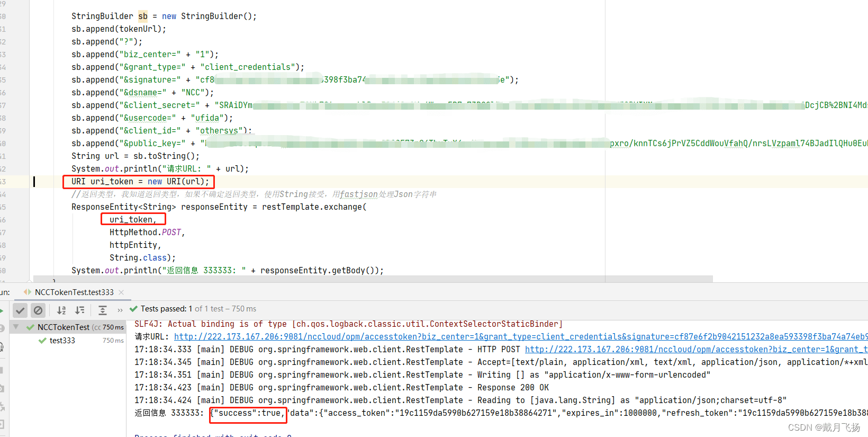
Task: Click the &client_id= "othersys" line
Action: tap(161, 131)
